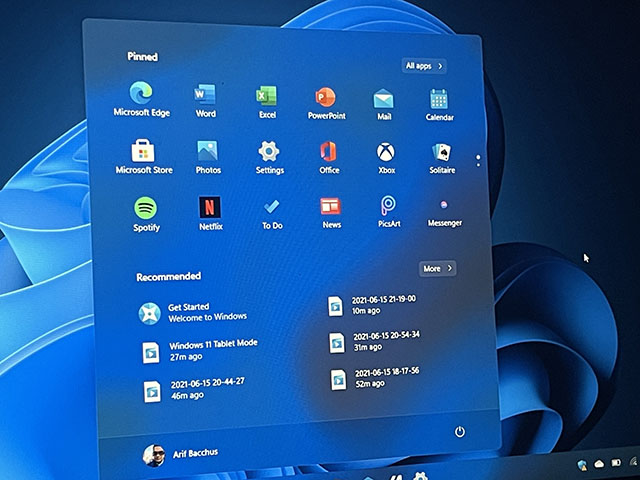Open the Excel pinned app
This screenshot has height=480, width=640.
coord(267,102)
